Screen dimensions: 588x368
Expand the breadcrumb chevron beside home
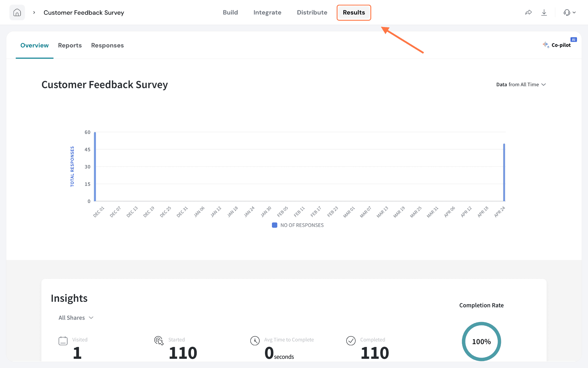[34, 12]
